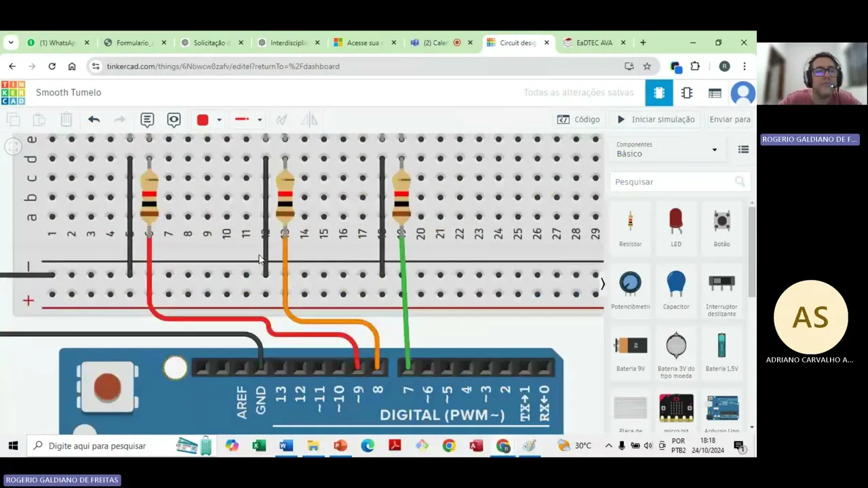
Task: Select the LED component
Action: [x=676, y=227]
